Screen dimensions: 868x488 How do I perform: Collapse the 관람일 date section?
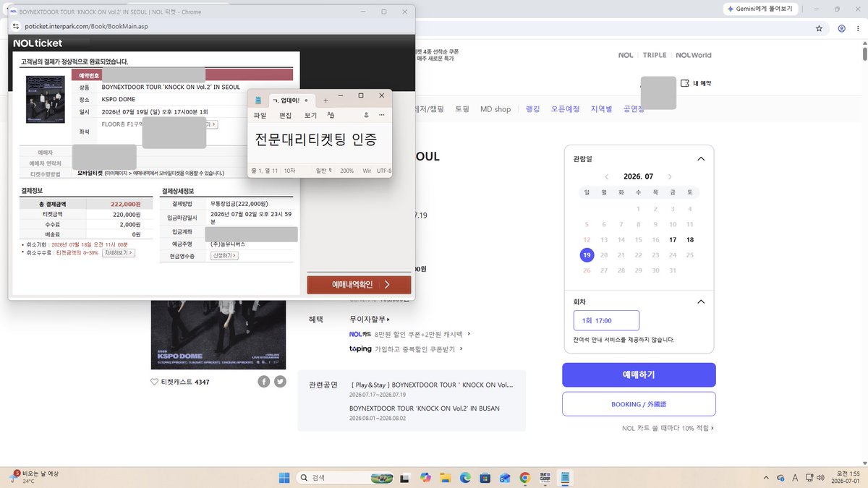click(700, 159)
